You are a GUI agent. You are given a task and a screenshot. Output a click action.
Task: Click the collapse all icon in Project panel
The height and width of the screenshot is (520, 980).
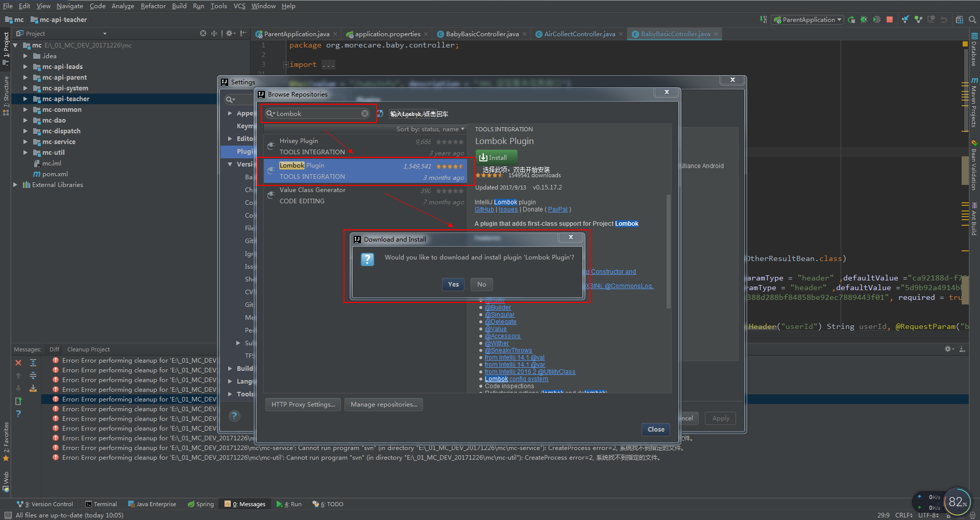click(x=214, y=33)
